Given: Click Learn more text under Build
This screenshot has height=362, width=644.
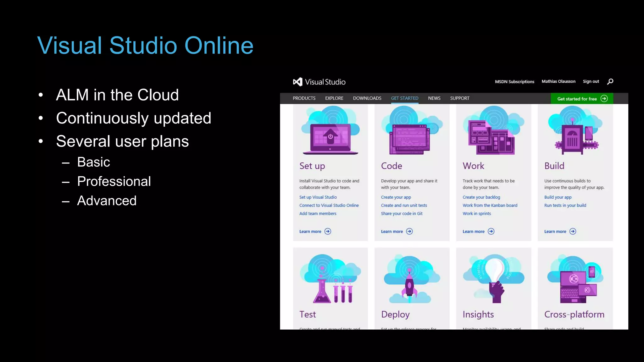Looking at the screenshot, I should pyautogui.click(x=555, y=232).
